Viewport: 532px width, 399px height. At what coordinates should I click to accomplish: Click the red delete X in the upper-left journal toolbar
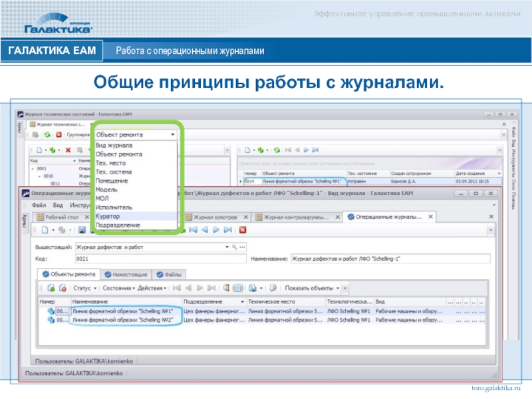tap(68, 150)
